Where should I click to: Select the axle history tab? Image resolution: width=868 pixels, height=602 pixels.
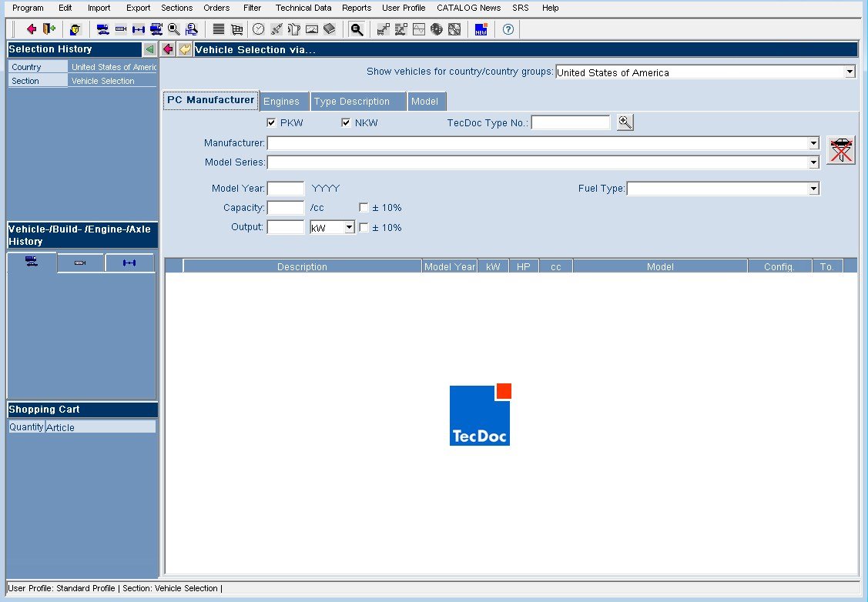click(129, 263)
